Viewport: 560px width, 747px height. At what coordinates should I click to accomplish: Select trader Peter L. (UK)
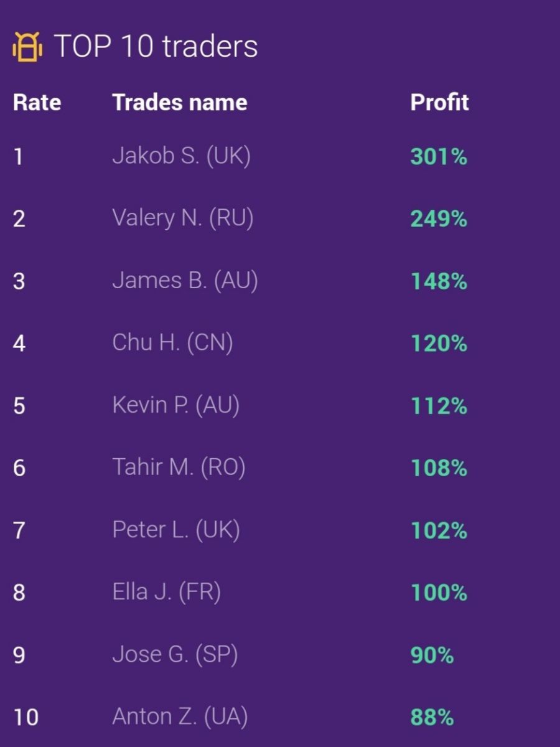(x=176, y=529)
